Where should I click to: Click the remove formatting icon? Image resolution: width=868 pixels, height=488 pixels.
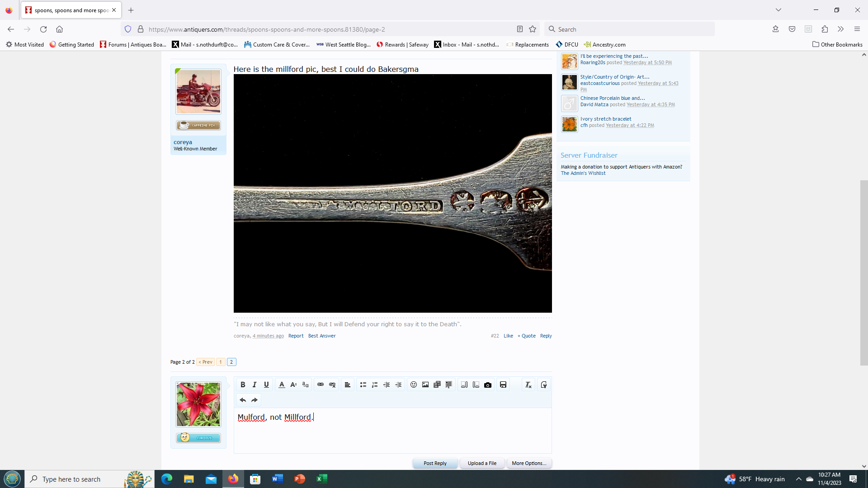pyautogui.click(x=528, y=385)
